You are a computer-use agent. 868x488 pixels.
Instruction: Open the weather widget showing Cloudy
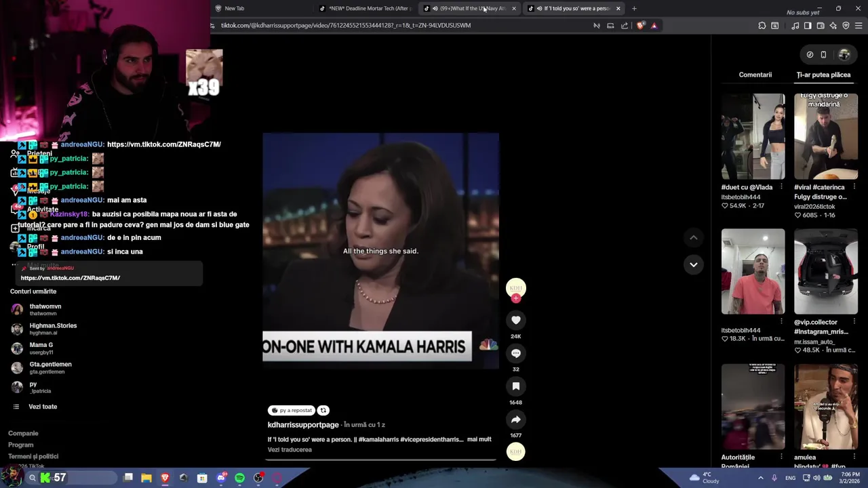[705, 478]
